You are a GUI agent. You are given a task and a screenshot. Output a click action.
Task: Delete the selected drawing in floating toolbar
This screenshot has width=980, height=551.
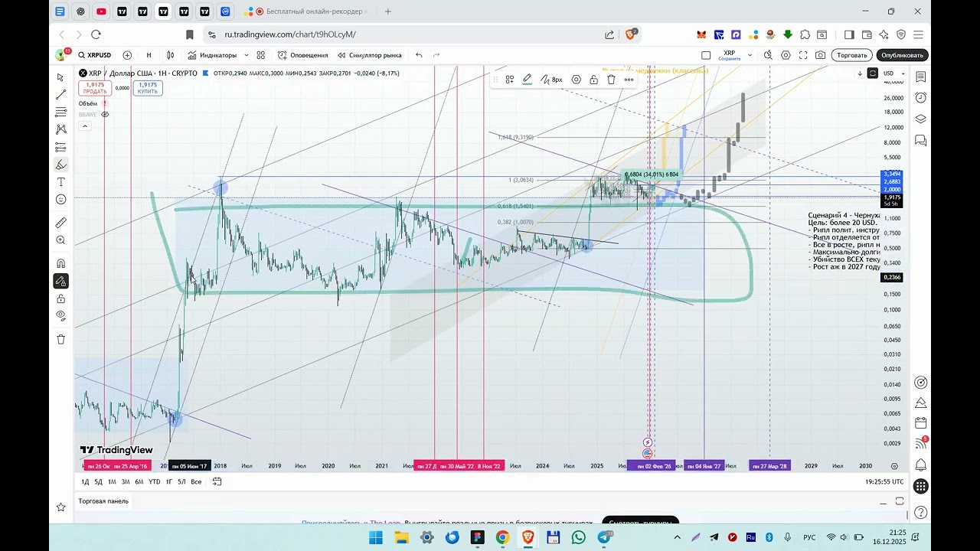(611, 80)
